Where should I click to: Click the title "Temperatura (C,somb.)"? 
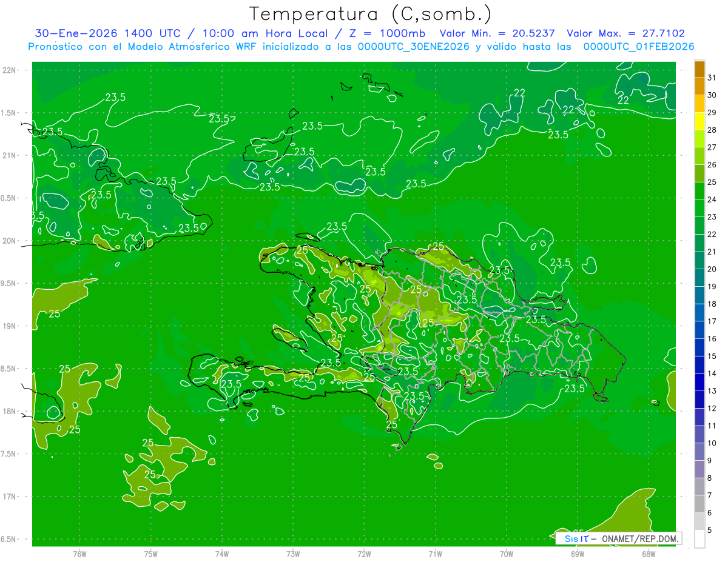371,15
